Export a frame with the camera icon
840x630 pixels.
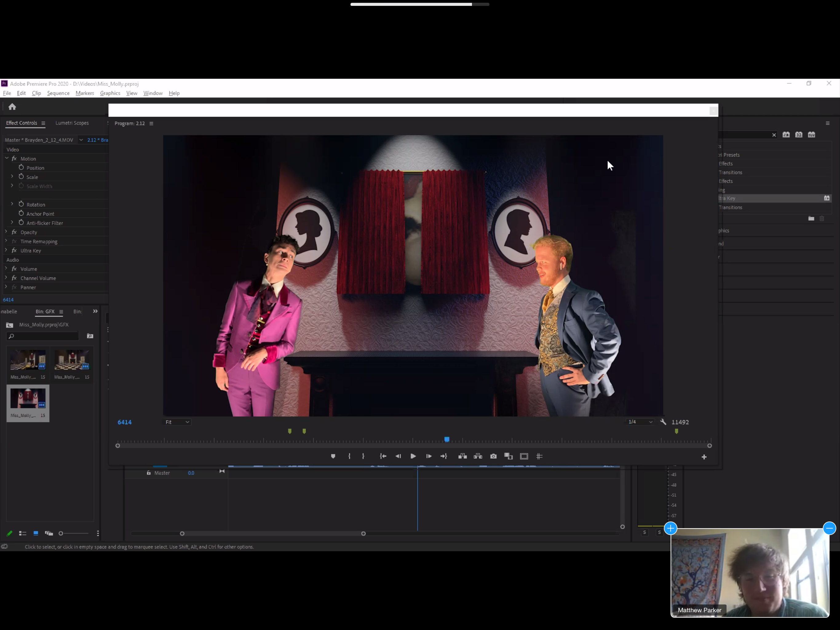click(x=493, y=457)
